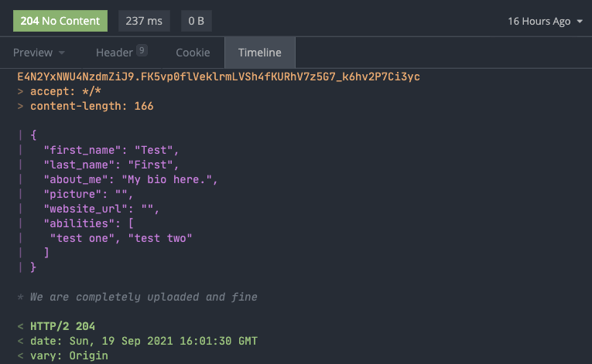592x364 pixels.
Task: Click the 'content-length: 166' line
Action: coord(85,107)
